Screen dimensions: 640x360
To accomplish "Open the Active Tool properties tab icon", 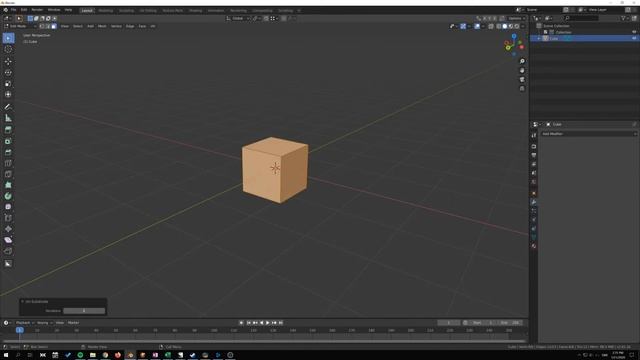I will (x=534, y=135).
